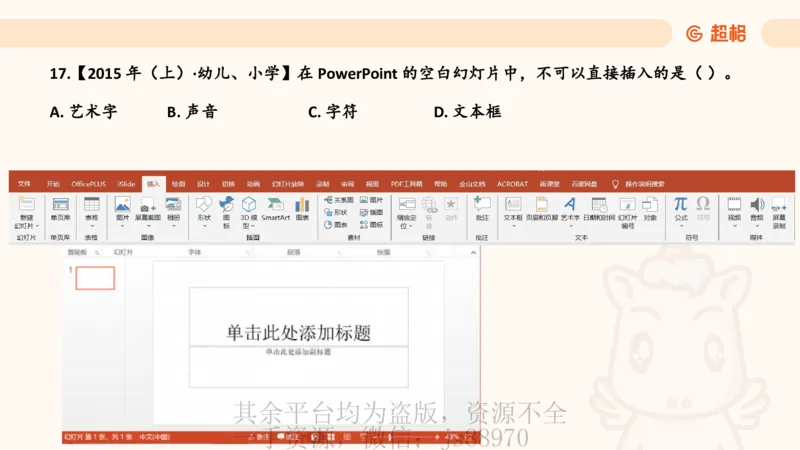
Task: Select slide 1 thumbnail in the panel
Action: click(95, 278)
